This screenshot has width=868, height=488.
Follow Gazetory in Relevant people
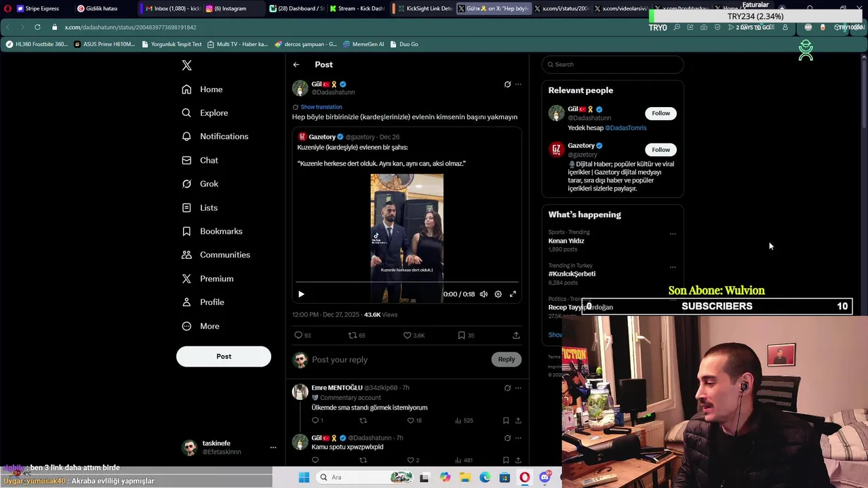660,150
